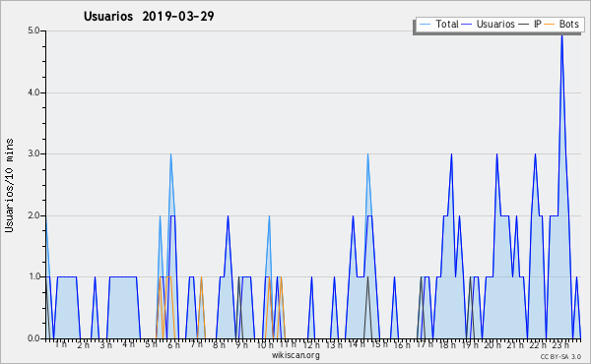591x364 pixels.
Task: Click the '6 h' x-axis label
Action: (173, 344)
